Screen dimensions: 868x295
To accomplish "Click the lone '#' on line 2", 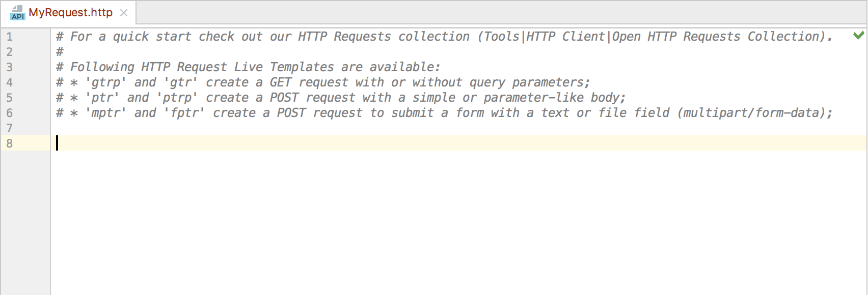I will [60, 52].
